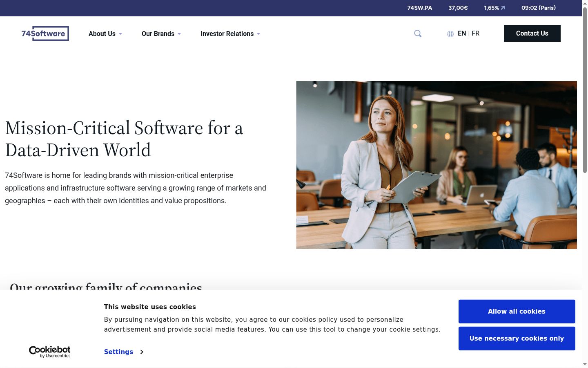Click the 09:02 (Paris) time
Screen dimensions: 588x368
point(539,8)
